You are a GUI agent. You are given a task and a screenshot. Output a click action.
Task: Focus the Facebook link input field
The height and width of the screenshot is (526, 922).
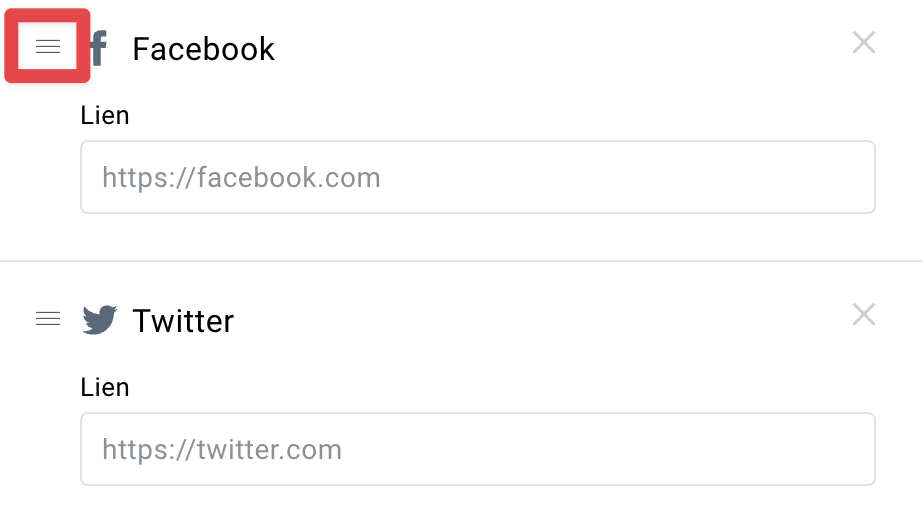[x=477, y=177]
